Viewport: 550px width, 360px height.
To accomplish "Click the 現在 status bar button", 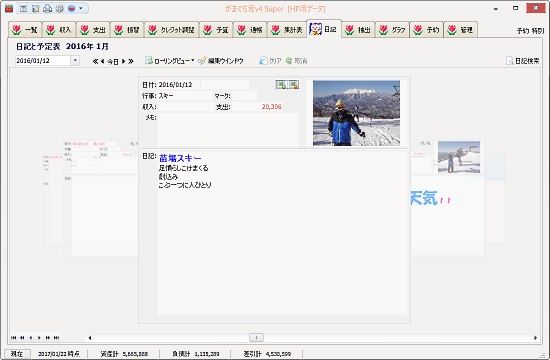I will (x=17, y=354).
